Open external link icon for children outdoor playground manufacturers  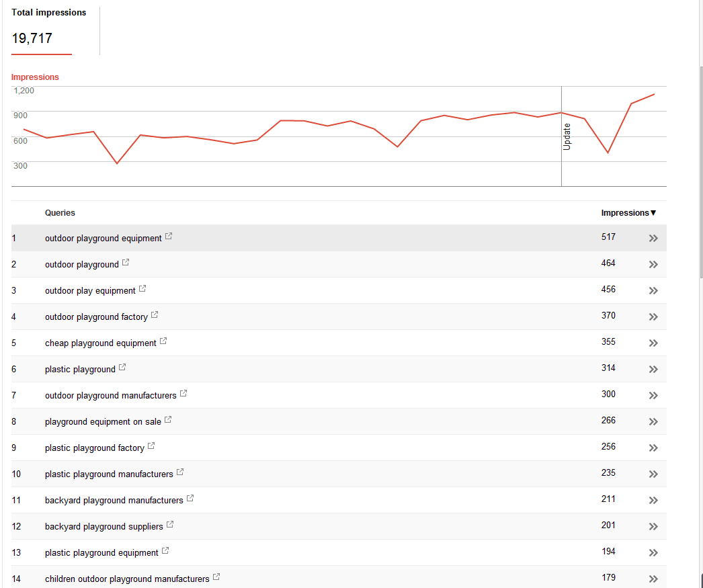[x=216, y=577]
